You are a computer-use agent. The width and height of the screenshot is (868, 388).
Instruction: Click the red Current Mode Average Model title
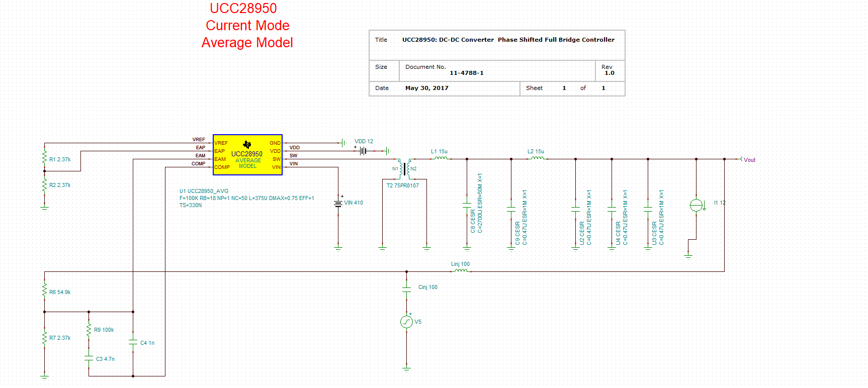coord(247,26)
